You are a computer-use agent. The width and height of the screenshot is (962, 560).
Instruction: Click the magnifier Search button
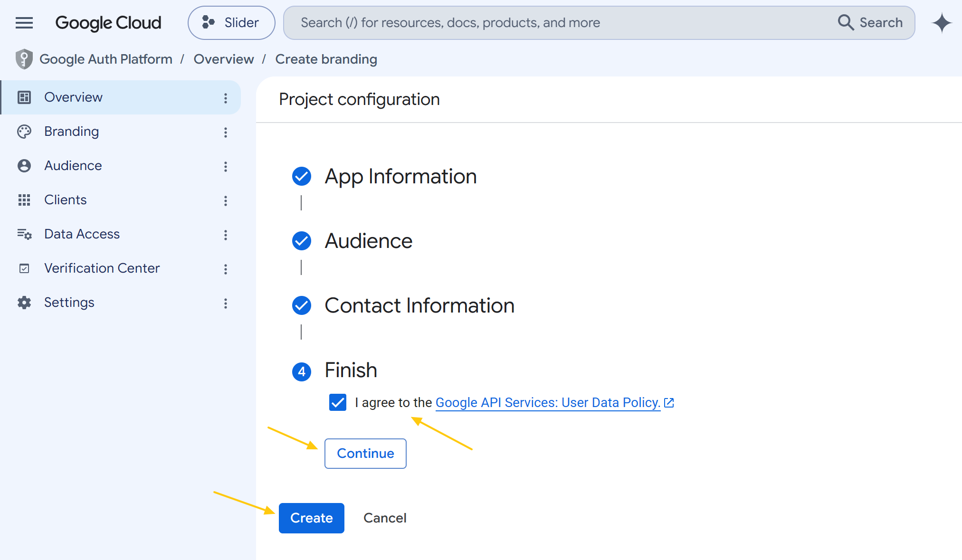[x=870, y=22]
